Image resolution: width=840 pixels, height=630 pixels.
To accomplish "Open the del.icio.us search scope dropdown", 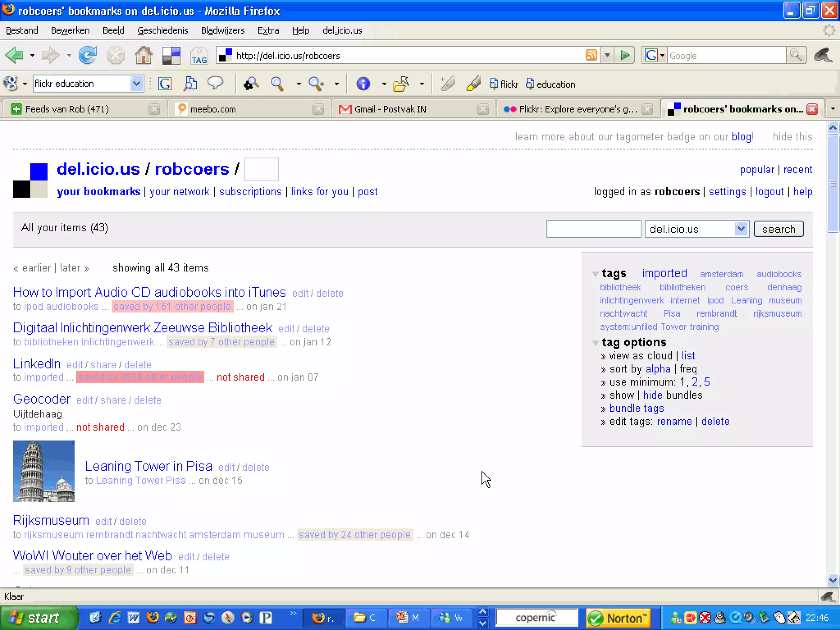I will click(x=740, y=229).
